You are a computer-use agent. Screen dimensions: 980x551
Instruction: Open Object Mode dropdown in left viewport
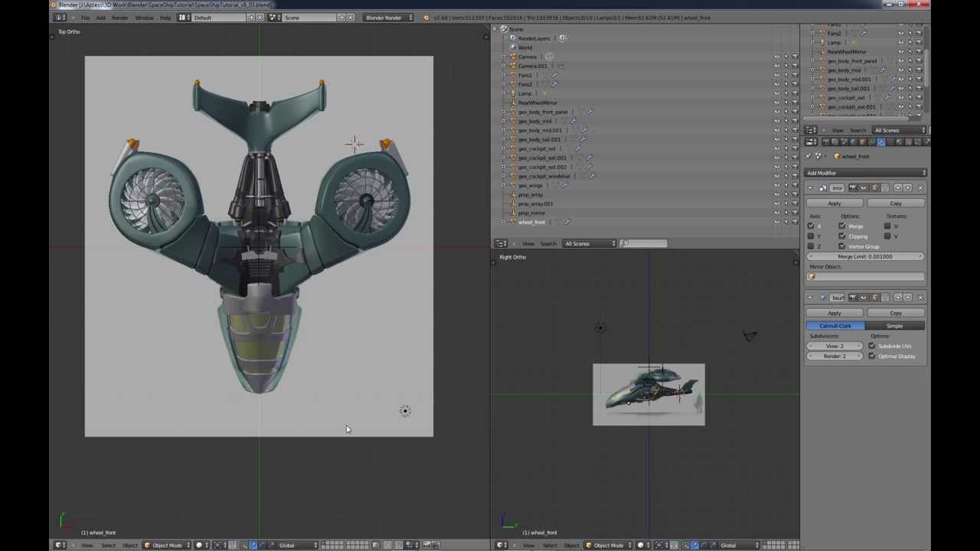[x=168, y=545]
